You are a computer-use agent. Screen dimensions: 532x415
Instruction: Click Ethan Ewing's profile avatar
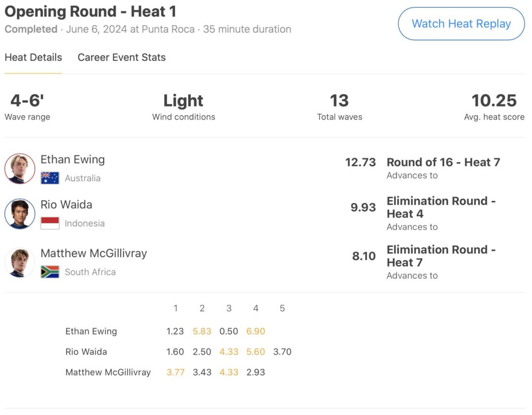coord(20,168)
